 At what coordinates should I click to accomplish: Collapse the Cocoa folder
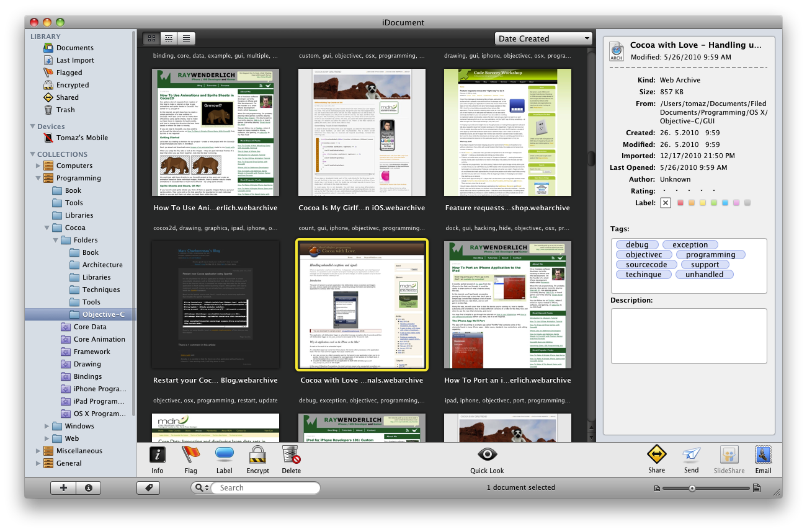(47, 228)
